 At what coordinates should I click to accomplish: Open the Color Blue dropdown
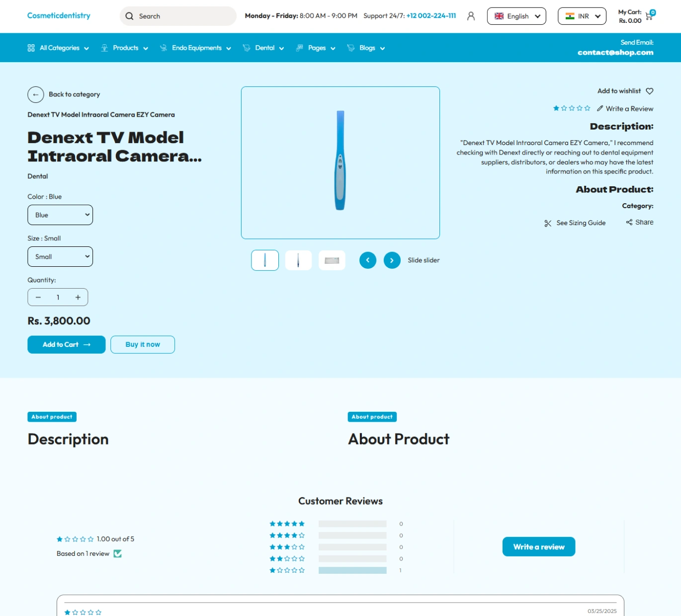tap(60, 215)
